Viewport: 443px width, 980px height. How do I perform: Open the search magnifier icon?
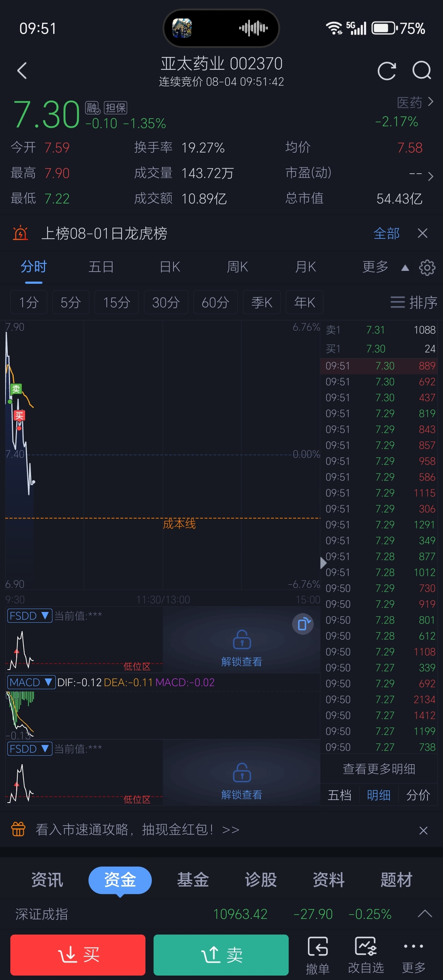point(422,71)
